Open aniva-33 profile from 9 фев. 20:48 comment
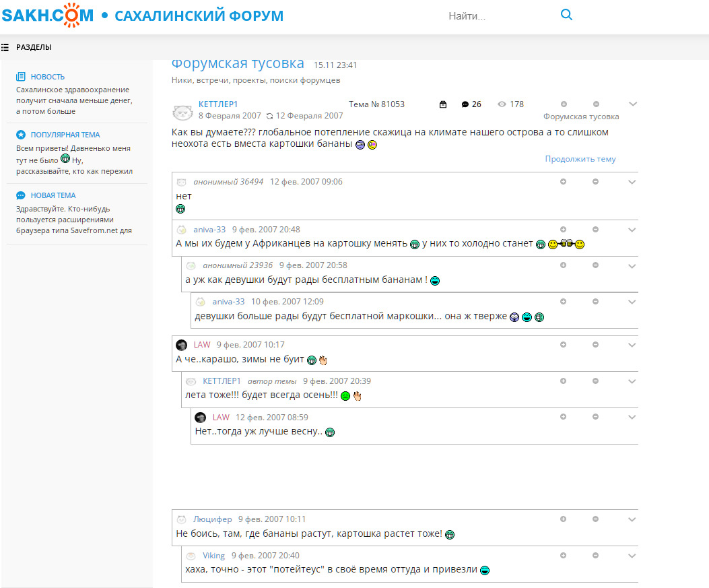Screen dimensions: 709x588 click(x=209, y=229)
